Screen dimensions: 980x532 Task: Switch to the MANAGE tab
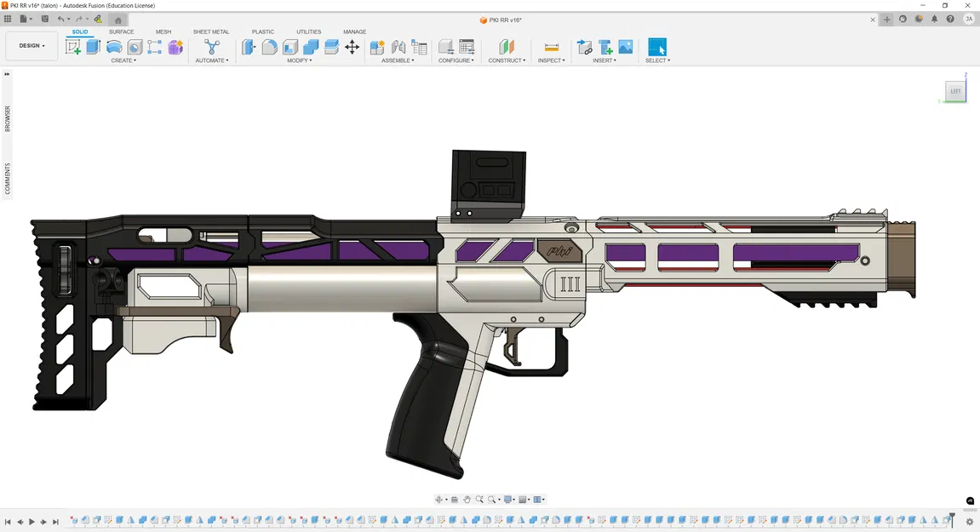(x=354, y=31)
